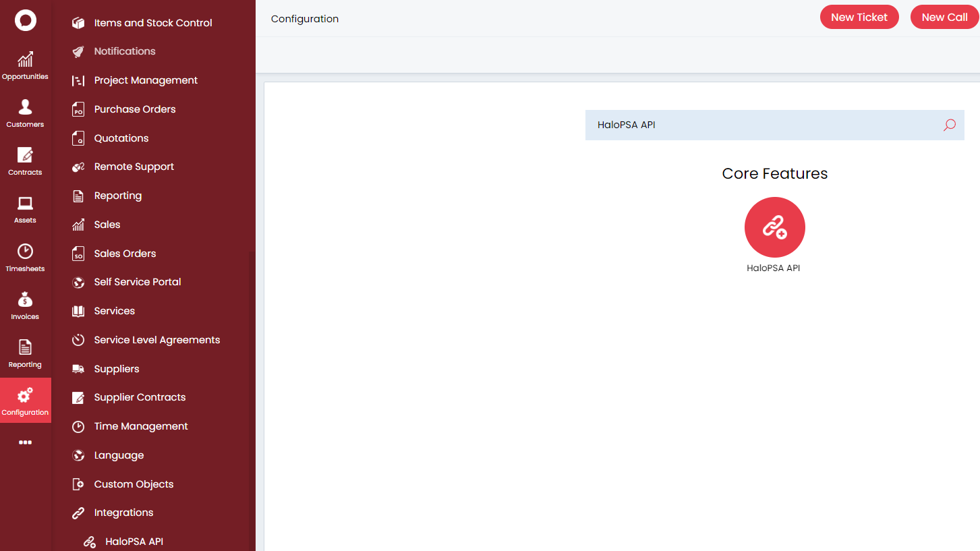Click the Halo logo at top left

coord(25,20)
